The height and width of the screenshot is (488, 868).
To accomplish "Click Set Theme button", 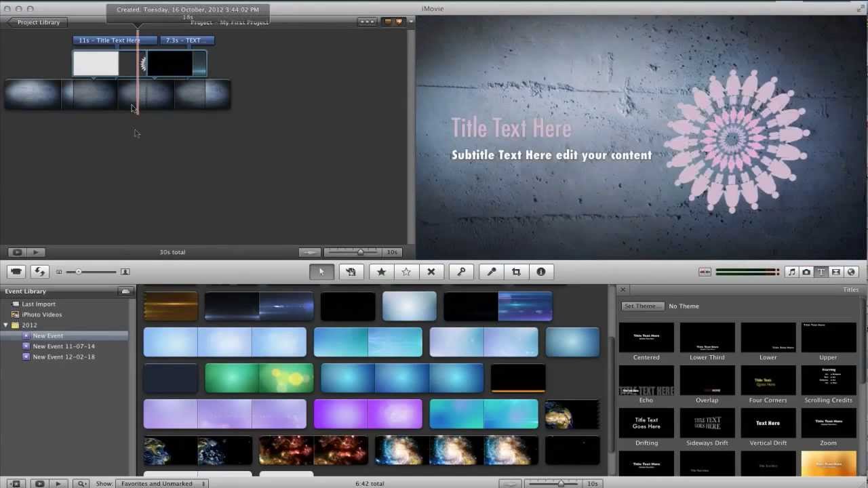I will [x=642, y=306].
